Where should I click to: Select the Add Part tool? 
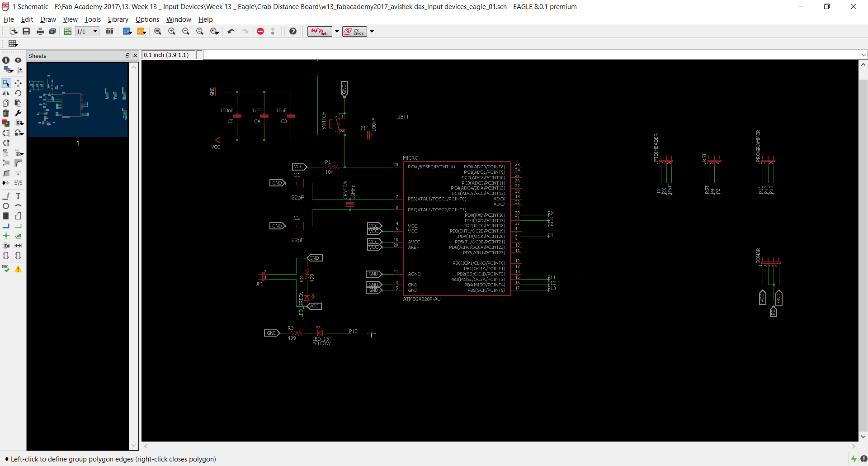pos(6,123)
